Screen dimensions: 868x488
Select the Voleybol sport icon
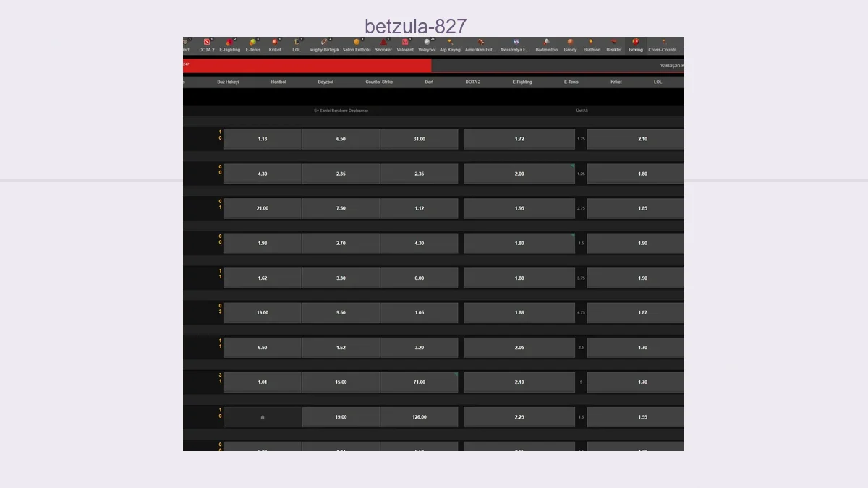click(427, 43)
